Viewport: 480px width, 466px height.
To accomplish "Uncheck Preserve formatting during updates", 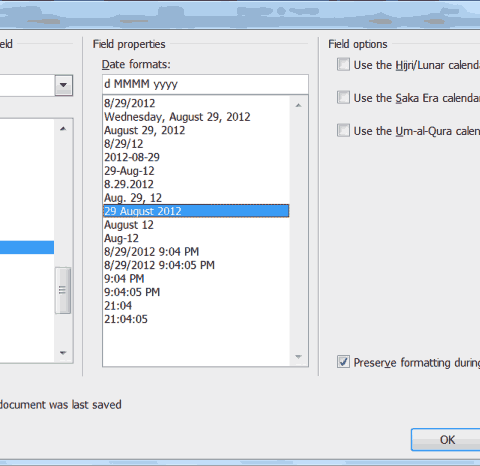I will pos(343,362).
